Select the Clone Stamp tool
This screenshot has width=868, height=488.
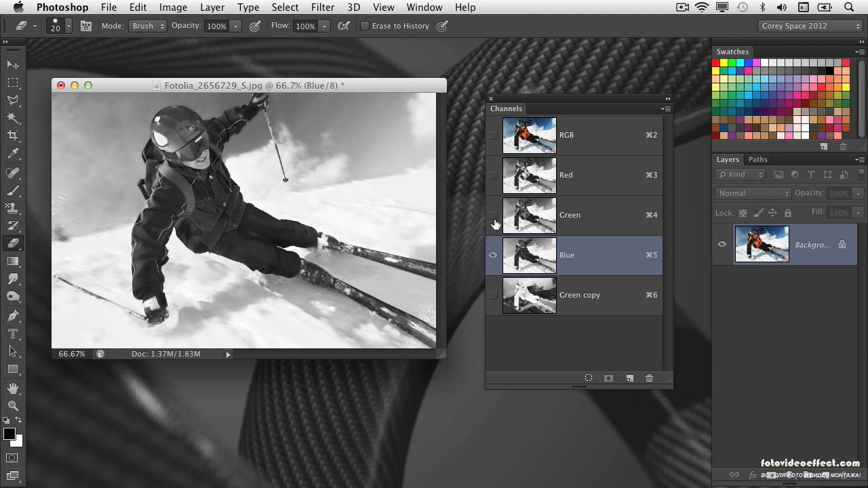click(13, 208)
